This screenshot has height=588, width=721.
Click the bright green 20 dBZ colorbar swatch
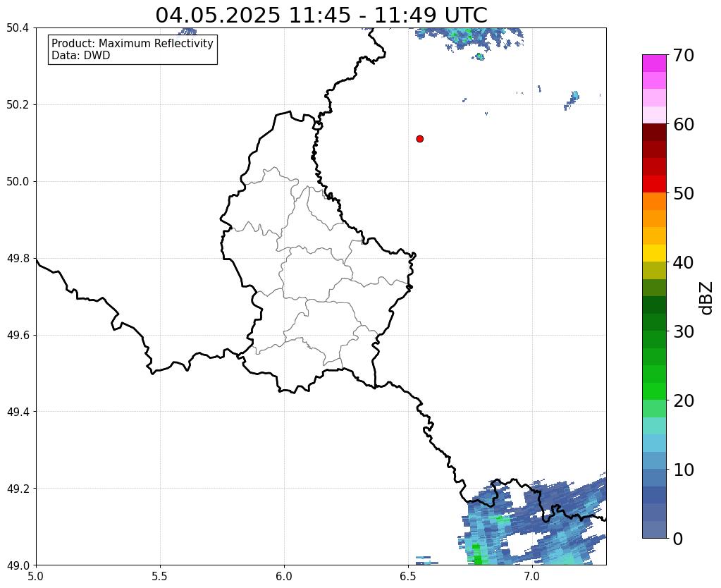click(x=654, y=391)
